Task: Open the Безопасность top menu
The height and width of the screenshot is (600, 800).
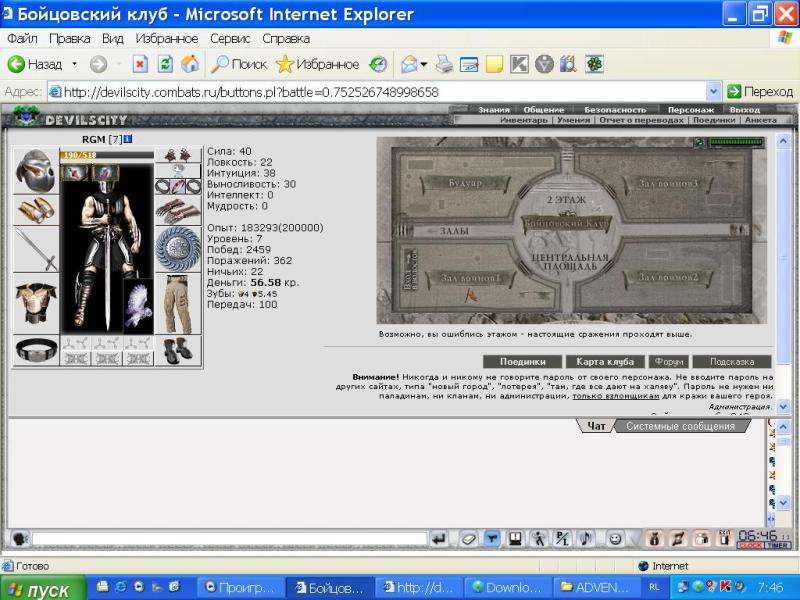Action: point(615,110)
